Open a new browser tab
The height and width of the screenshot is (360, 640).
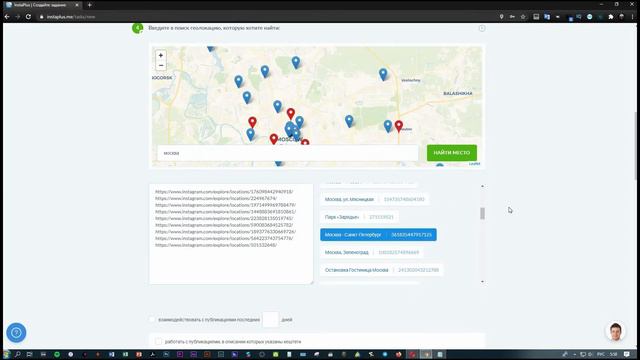89,5
